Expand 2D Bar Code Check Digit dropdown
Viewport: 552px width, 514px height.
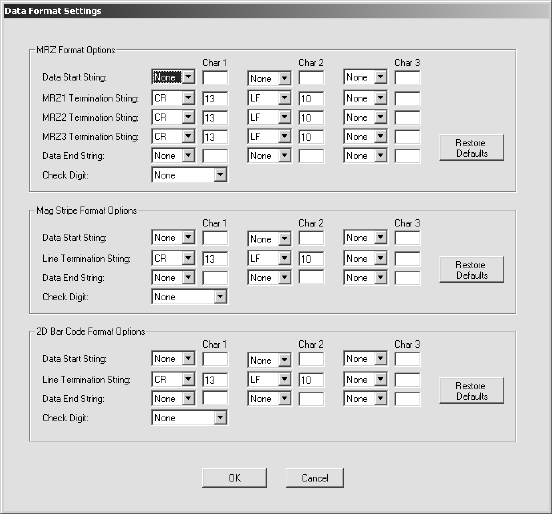189,418
